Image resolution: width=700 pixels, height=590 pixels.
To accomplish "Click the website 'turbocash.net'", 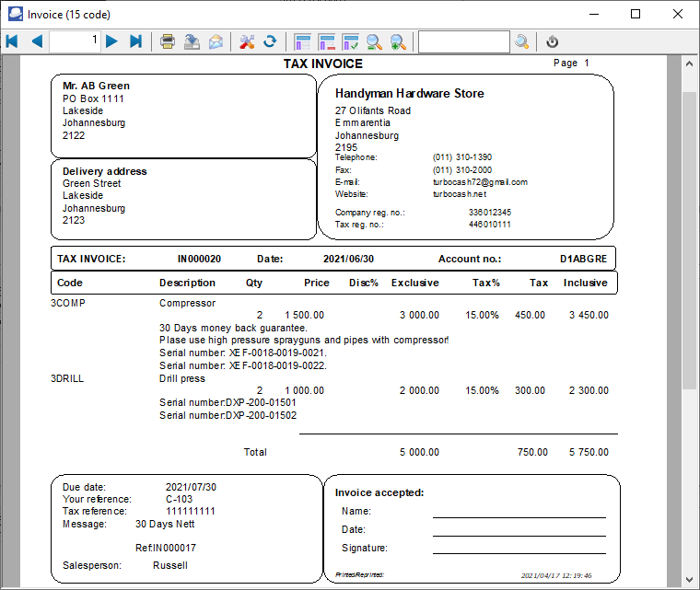I will (460, 194).
